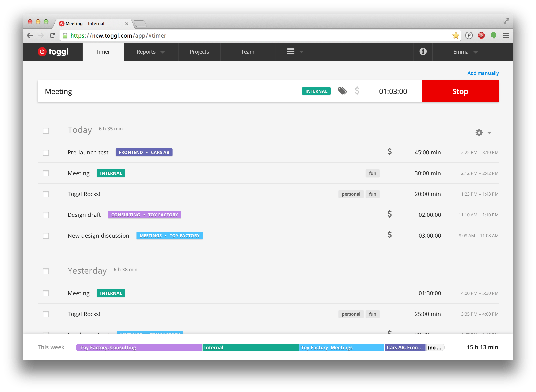Toggle billable dollar icon in timer bar
536x392 pixels.
357,91
